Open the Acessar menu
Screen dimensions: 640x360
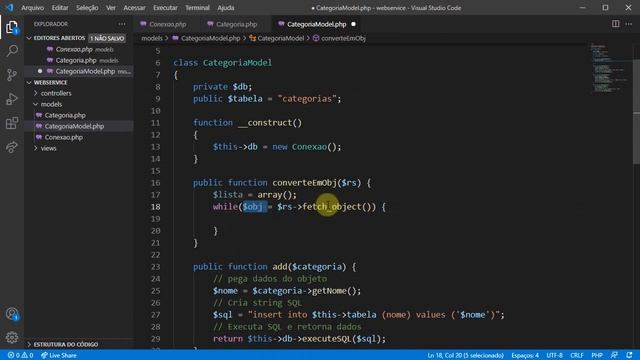coord(134,8)
